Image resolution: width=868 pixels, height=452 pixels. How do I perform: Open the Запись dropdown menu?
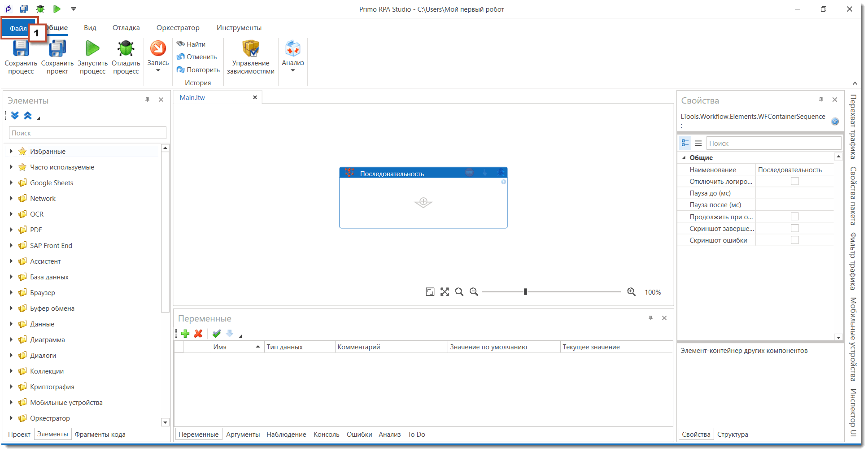pyautogui.click(x=158, y=70)
